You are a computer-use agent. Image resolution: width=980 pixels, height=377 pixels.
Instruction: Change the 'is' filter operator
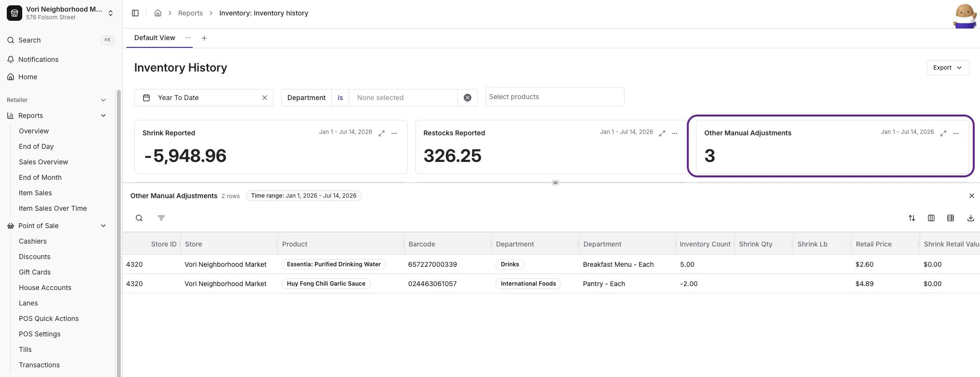pyautogui.click(x=340, y=98)
